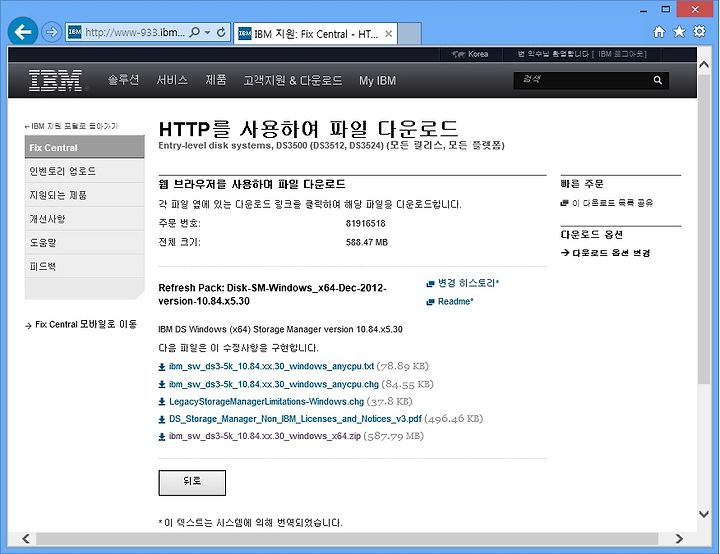Click the popup icon beside 변경 히스토리
The width and height of the screenshot is (720, 554).
point(430,283)
